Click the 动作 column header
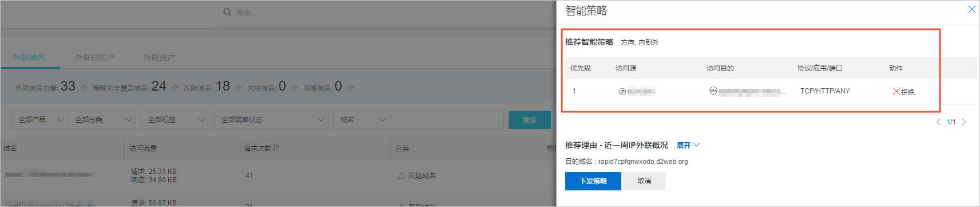980x207 pixels. 896,68
